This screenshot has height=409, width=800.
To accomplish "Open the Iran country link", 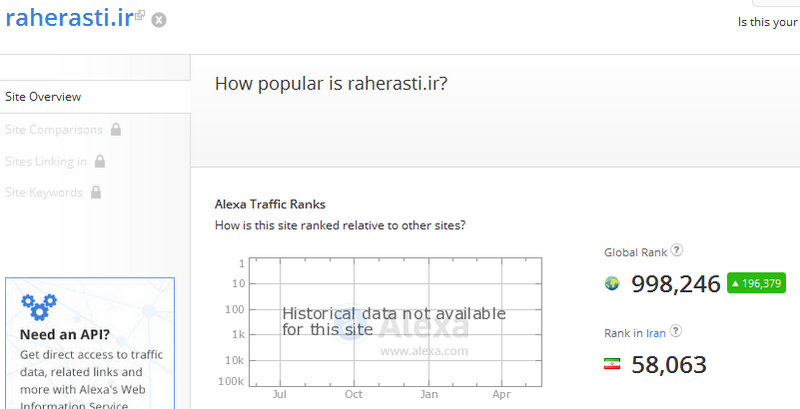I will coord(656,333).
